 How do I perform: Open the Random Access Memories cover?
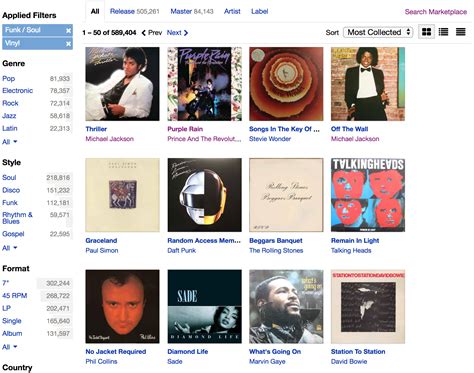pos(205,195)
